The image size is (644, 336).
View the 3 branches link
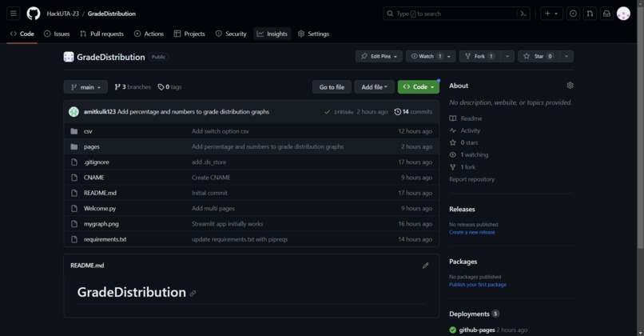[x=133, y=86]
